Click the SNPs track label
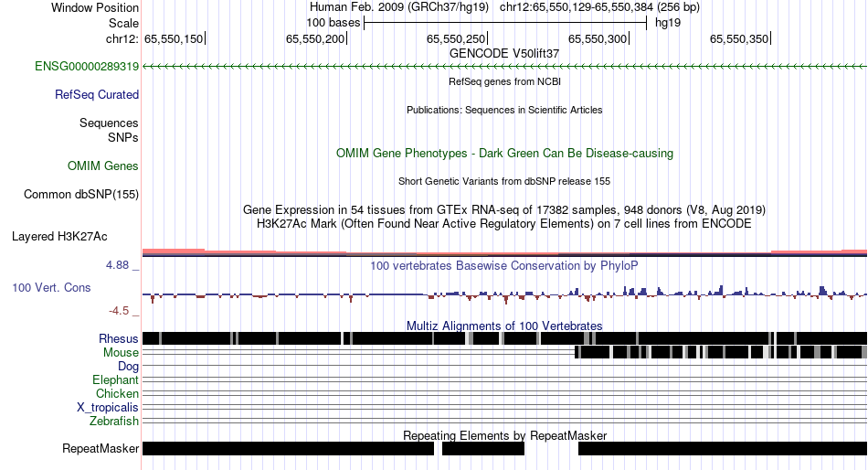868x470 pixels. click(123, 137)
